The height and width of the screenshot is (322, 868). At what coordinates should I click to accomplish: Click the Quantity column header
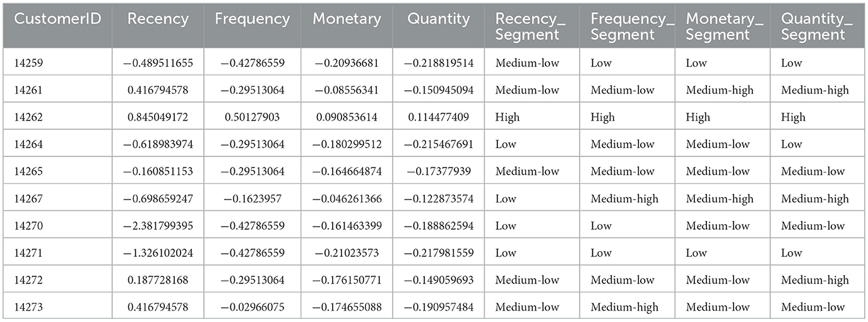tap(438, 19)
